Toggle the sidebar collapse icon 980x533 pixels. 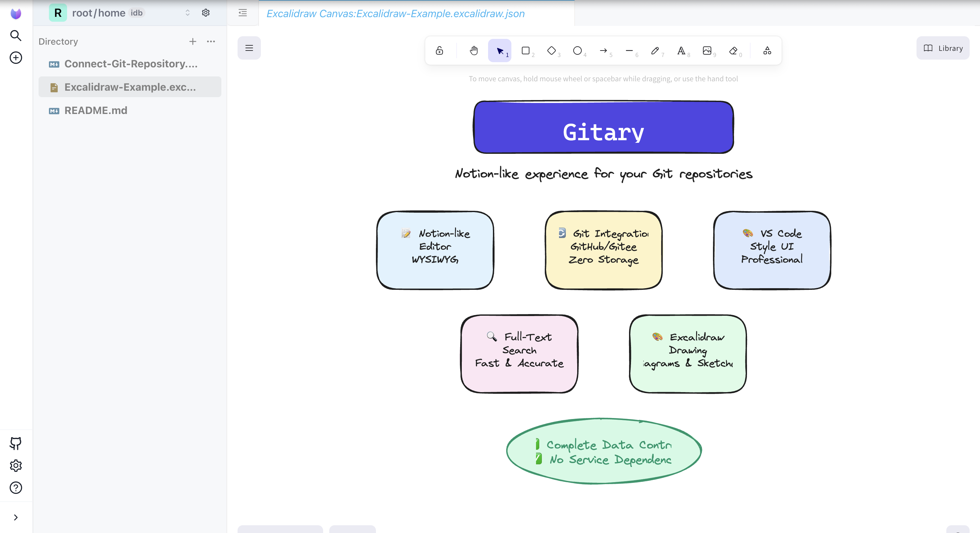[242, 13]
